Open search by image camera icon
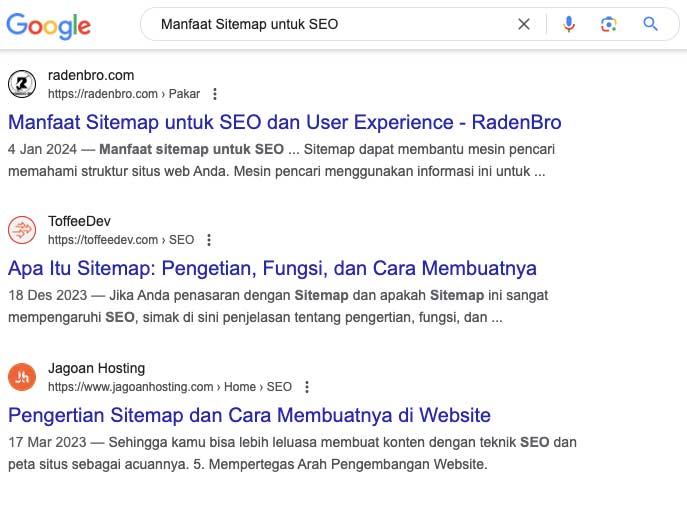 pos(609,24)
